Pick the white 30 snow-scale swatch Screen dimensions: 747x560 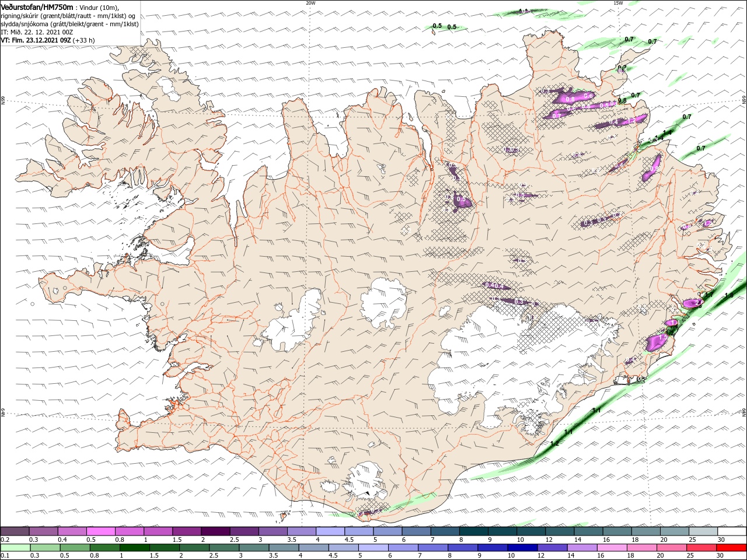pos(732,531)
